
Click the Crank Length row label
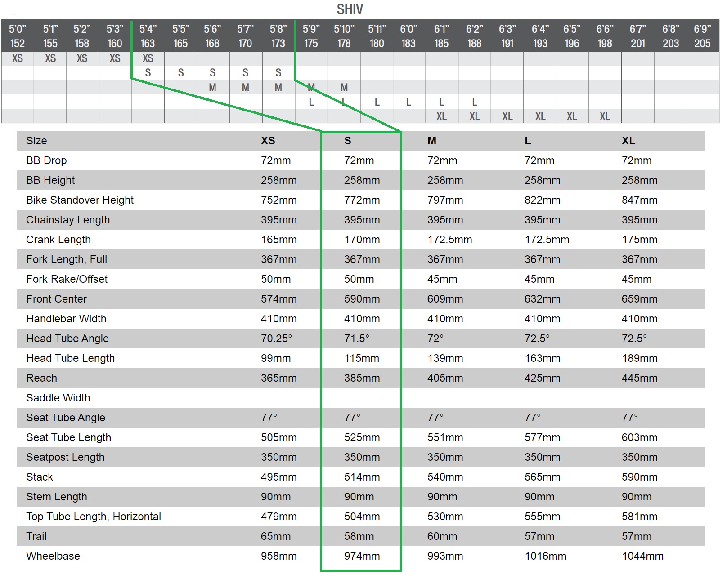58,240
